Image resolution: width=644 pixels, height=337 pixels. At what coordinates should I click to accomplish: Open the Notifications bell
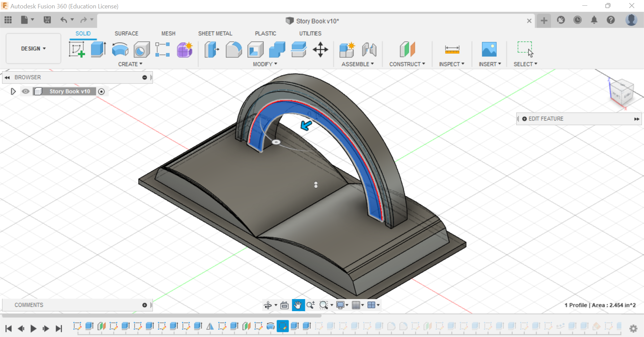tap(594, 20)
